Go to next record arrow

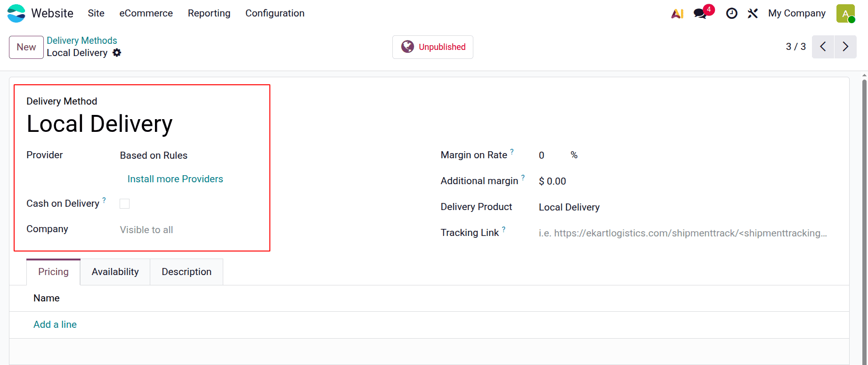(x=845, y=47)
